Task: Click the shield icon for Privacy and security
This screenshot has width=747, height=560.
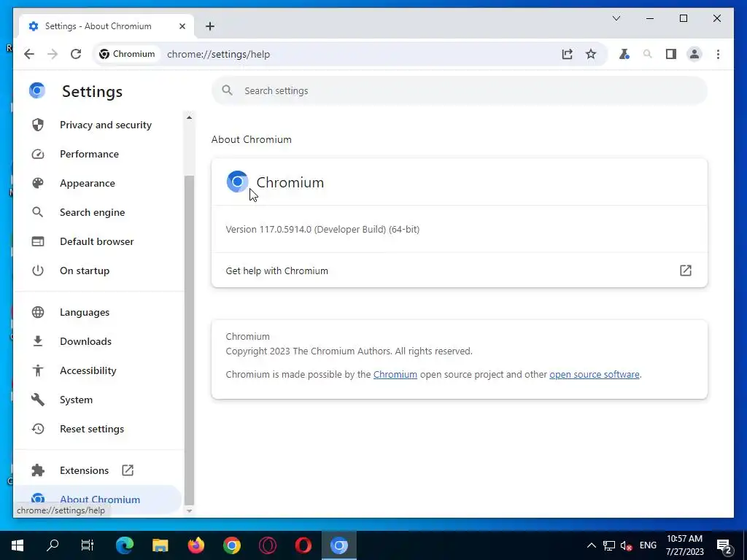Action: pyautogui.click(x=38, y=125)
